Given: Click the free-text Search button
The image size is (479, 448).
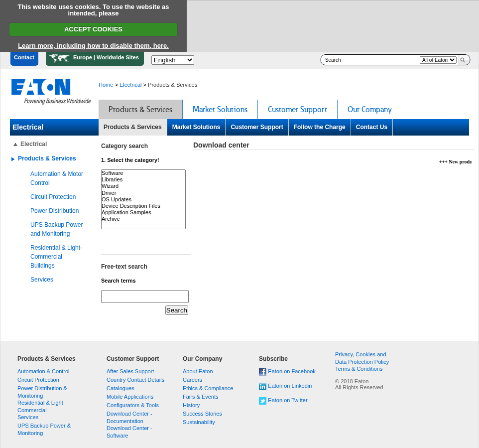Looking at the screenshot, I should (177, 310).
